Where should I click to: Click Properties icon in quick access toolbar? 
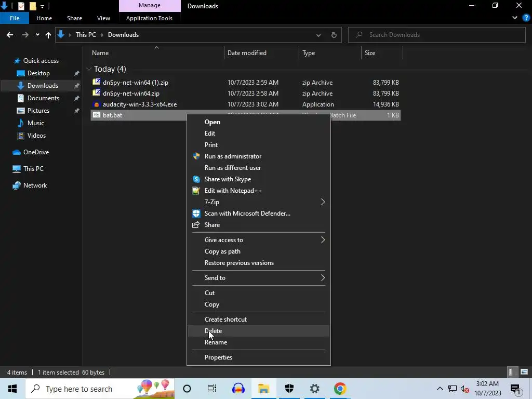pos(21,6)
